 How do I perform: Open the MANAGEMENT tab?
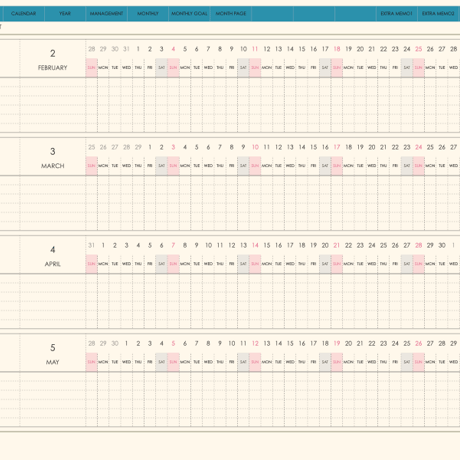pyautogui.click(x=106, y=14)
